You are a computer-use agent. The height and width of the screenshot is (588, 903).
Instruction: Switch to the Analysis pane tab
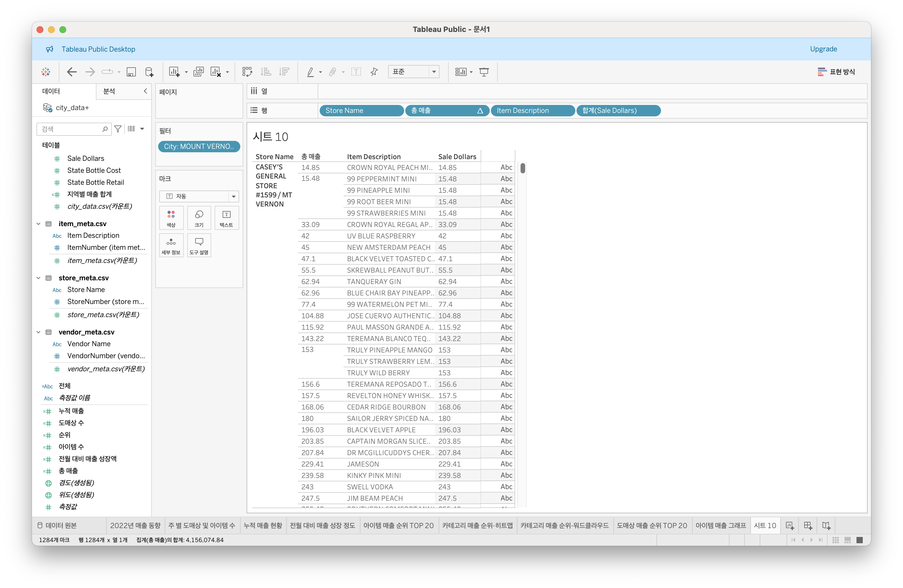click(x=109, y=91)
